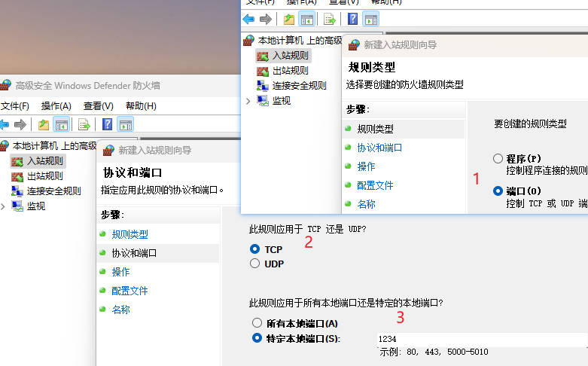Click the 配置文件 step link in the 规则类型 wizard

375,185
